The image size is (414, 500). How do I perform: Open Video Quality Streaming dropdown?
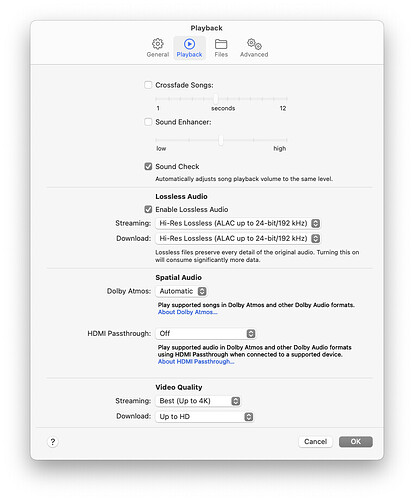point(198,401)
